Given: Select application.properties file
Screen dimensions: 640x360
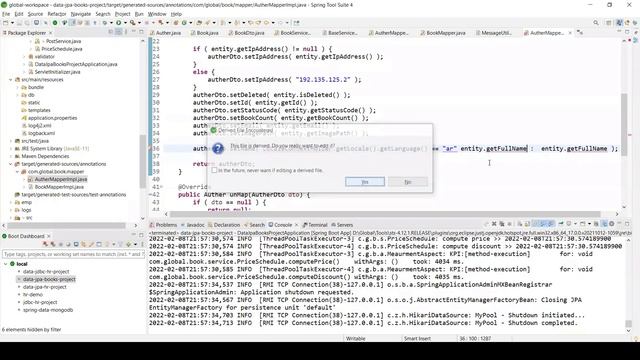Looking at the screenshot, I should (52, 118).
